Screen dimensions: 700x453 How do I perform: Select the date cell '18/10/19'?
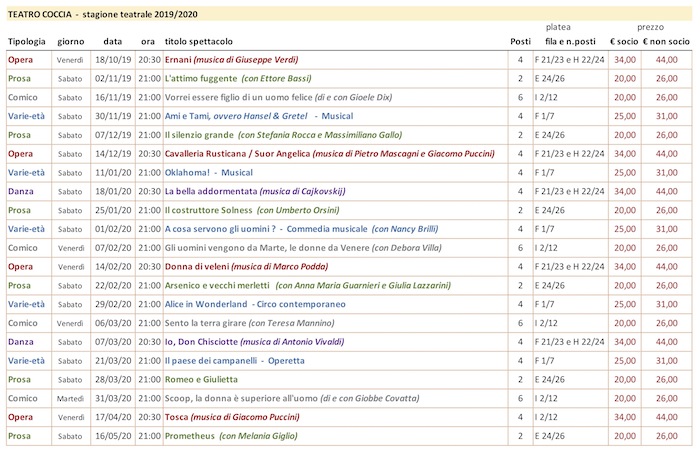[x=113, y=60]
